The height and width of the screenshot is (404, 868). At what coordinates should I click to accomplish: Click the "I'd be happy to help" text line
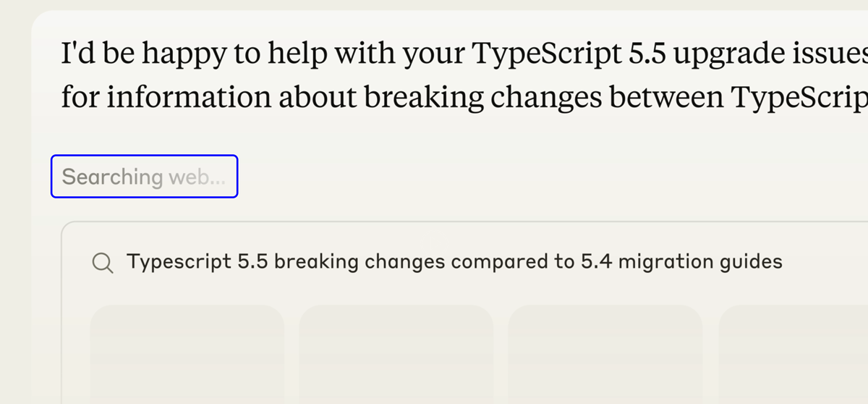464,54
